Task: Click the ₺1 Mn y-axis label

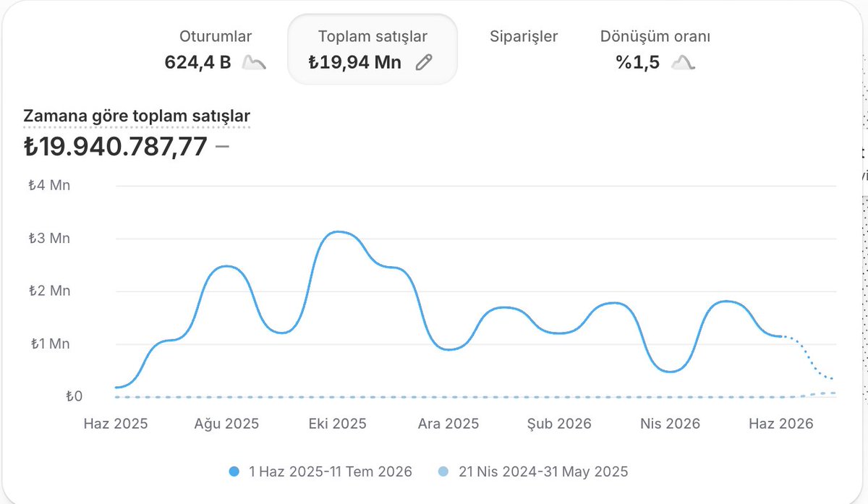Action: point(49,343)
